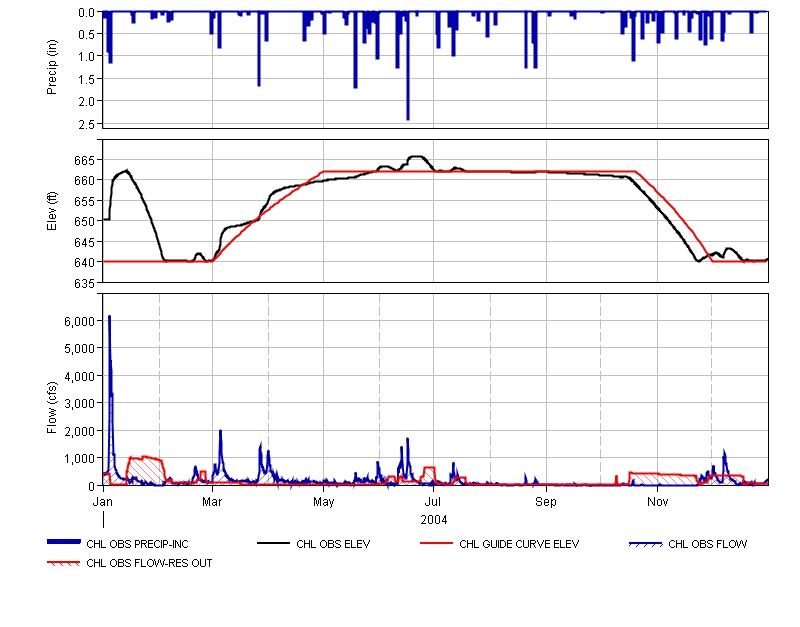This screenshot has width=800, height=627.
Task: Click the Precip (in) axis title
Action: pos(53,68)
